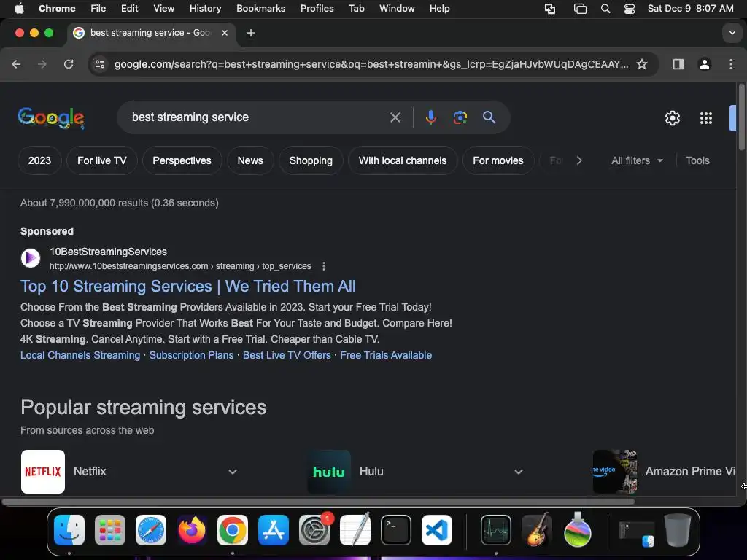Image resolution: width=747 pixels, height=560 pixels.
Task: Expand the Hulu entry chevron
Action: pyautogui.click(x=519, y=472)
